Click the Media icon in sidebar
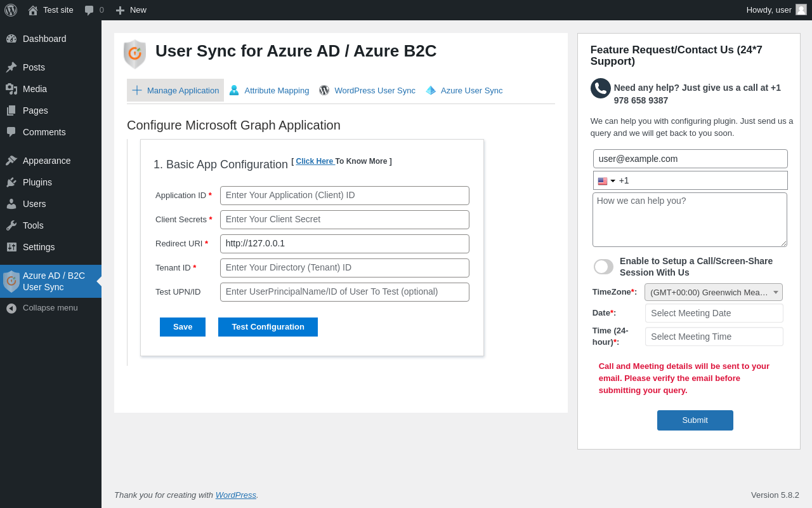Screen dimensions: 812x508 tap(11, 89)
